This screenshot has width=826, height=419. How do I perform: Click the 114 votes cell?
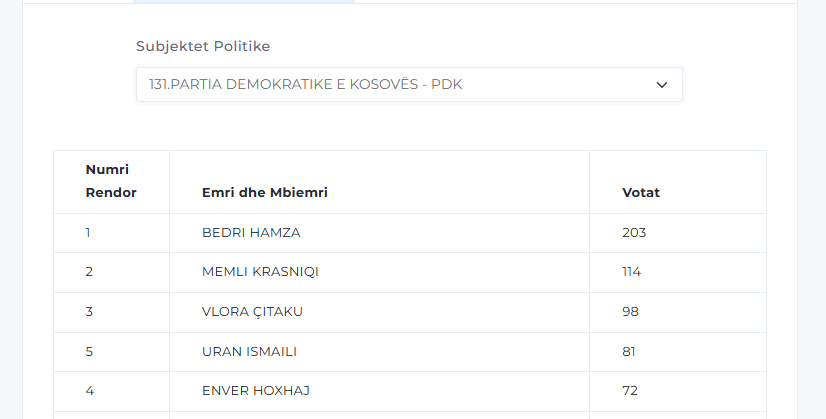[631, 272]
